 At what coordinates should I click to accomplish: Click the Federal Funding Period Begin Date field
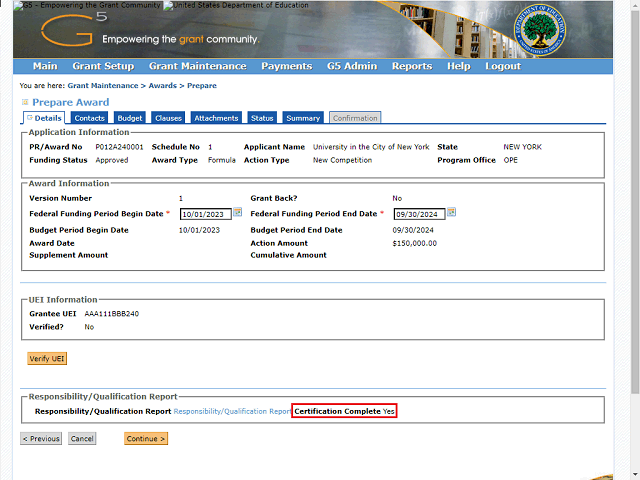coord(205,213)
